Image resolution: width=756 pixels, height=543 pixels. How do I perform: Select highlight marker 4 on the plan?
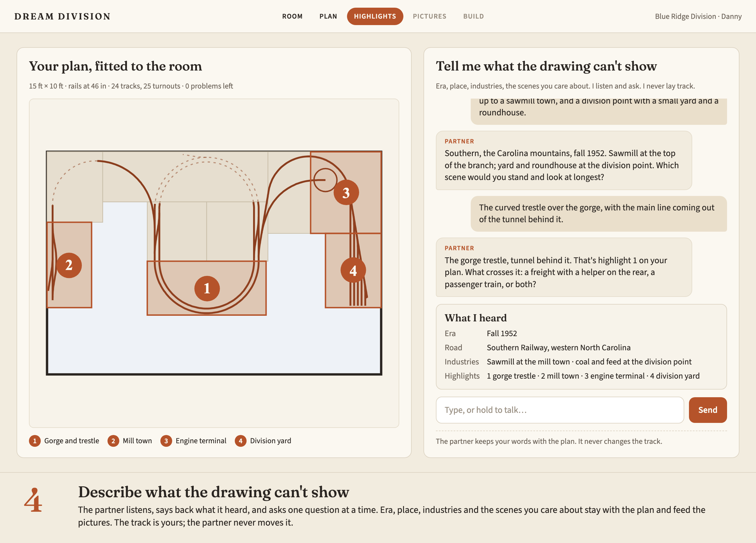click(x=353, y=270)
